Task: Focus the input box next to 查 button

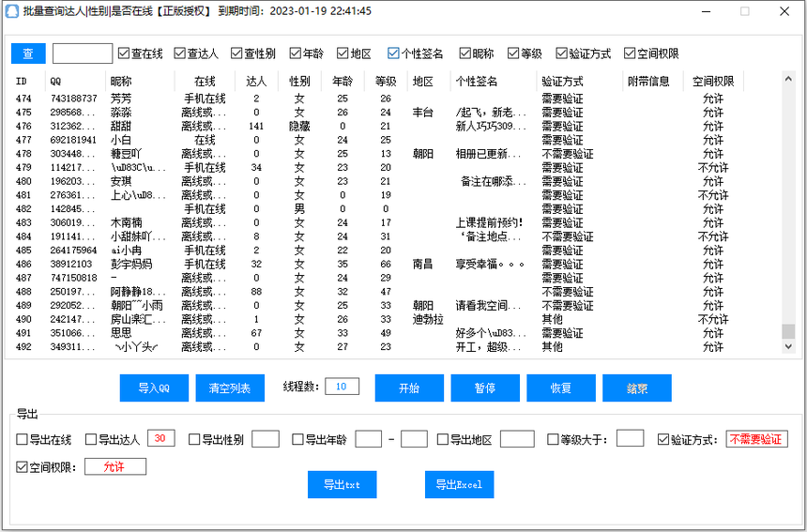Action: click(x=83, y=53)
